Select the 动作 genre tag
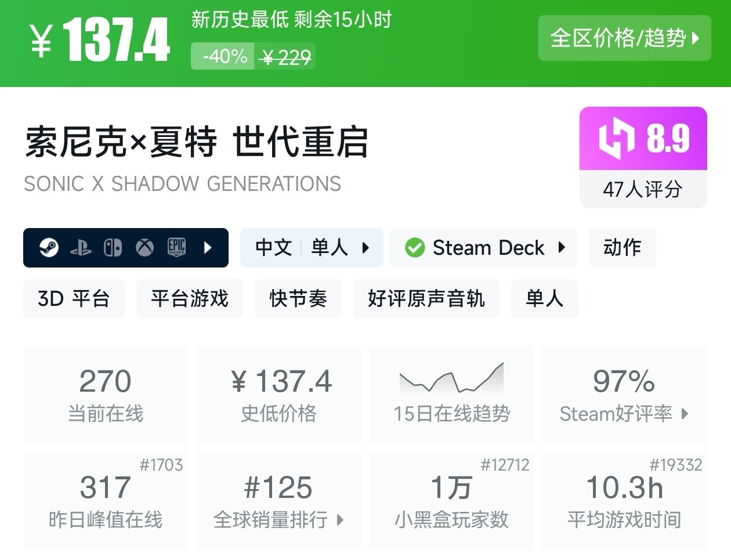 tap(622, 248)
